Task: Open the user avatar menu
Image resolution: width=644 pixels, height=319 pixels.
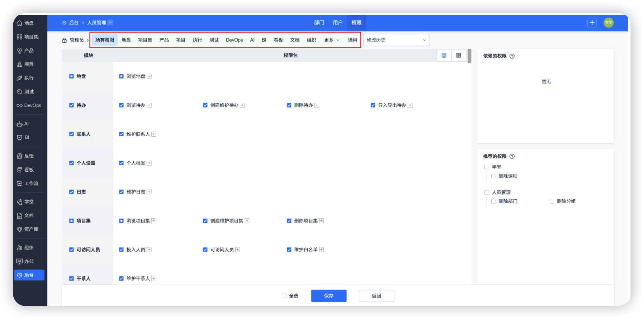Action: pos(609,23)
